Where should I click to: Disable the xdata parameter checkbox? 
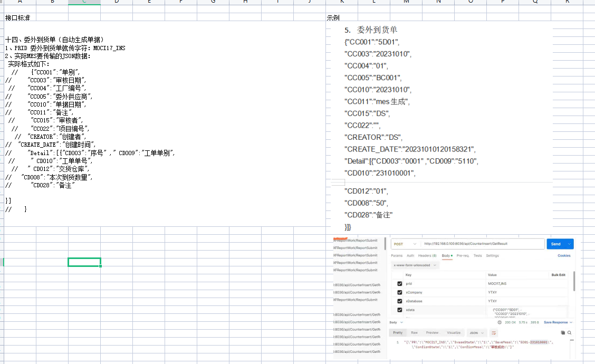click(399, 310)
